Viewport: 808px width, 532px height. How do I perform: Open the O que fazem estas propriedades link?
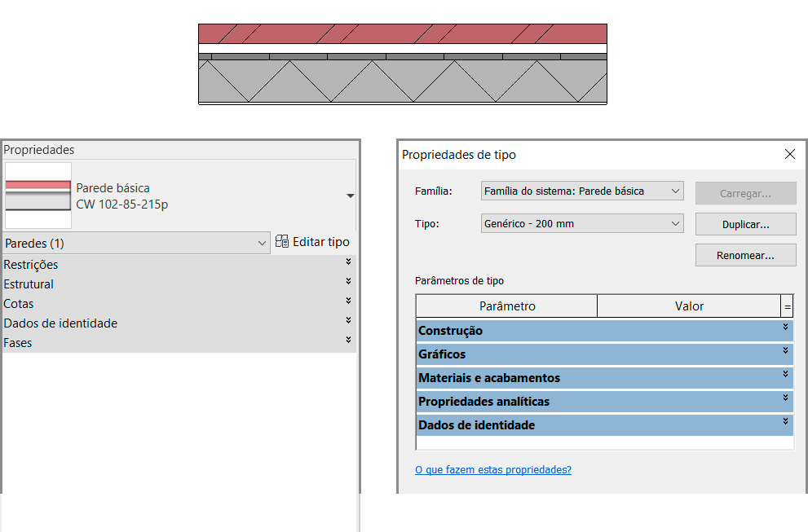(x=492, y=469)
